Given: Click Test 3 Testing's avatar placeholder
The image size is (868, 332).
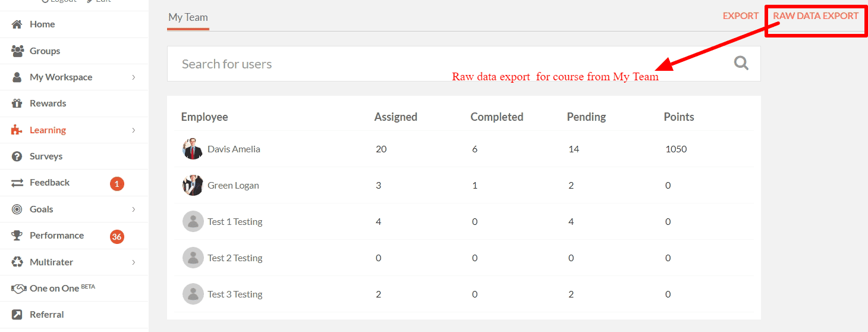Looking at the screenshot, I should pos(193,294).
